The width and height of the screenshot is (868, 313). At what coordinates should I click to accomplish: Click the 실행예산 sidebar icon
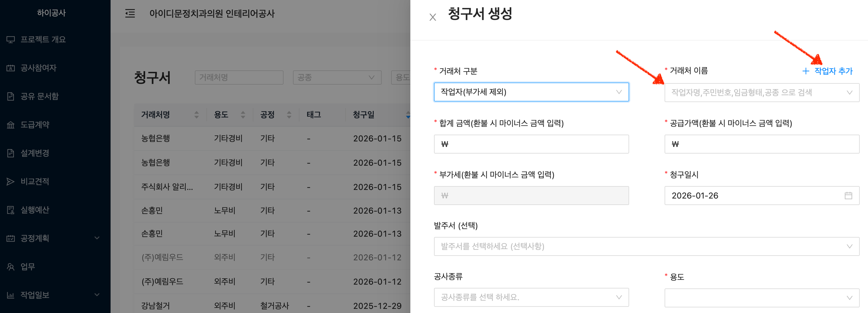point(10,210)
